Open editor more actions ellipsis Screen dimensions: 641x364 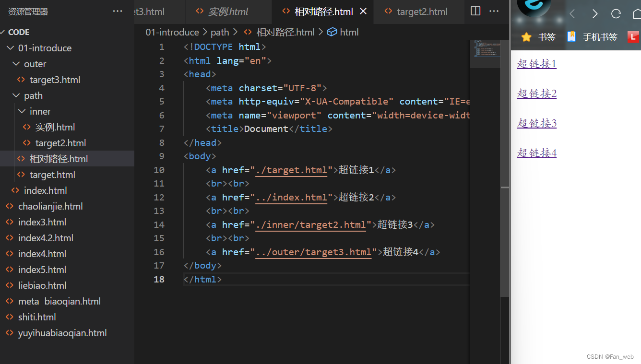pyautogui.click(x=494, y=11)
